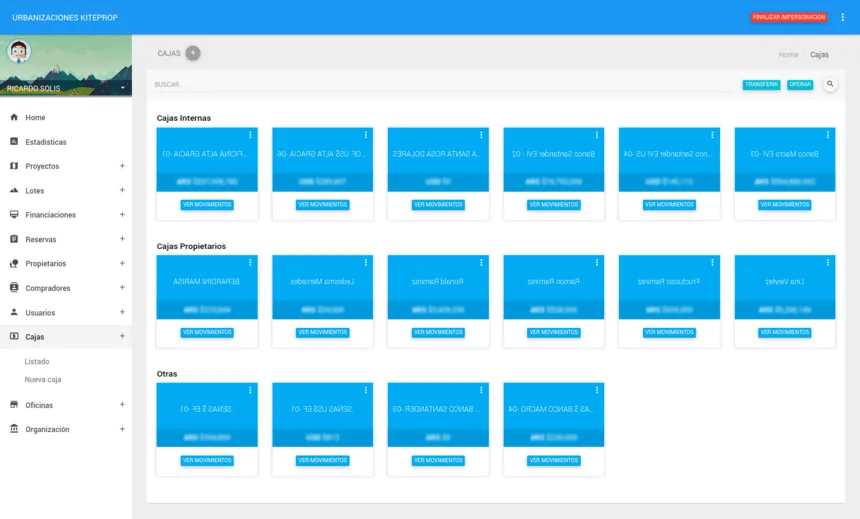This screenshot has width=860, height=519.
Task: Open options menu on Ramon Ramirez card
Action: point(597,263)
